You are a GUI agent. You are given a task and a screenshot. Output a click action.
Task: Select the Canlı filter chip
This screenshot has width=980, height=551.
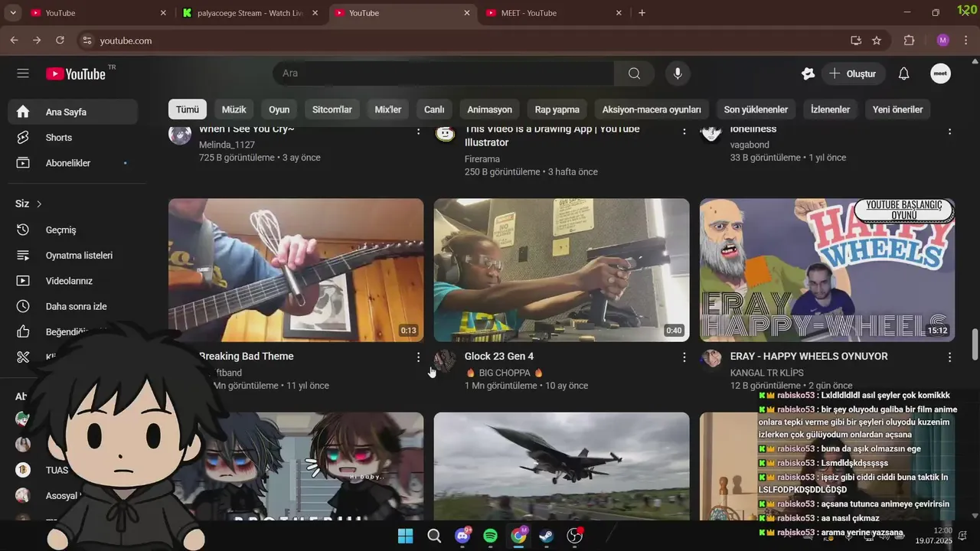click(434, 109)
